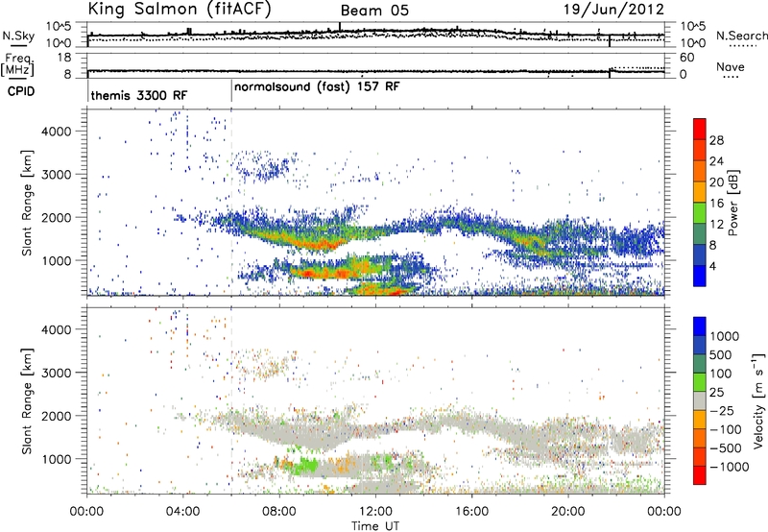
Task: Click velocity colorbar label '1000'
Action: pyautogui.click(x=725, y=336)
